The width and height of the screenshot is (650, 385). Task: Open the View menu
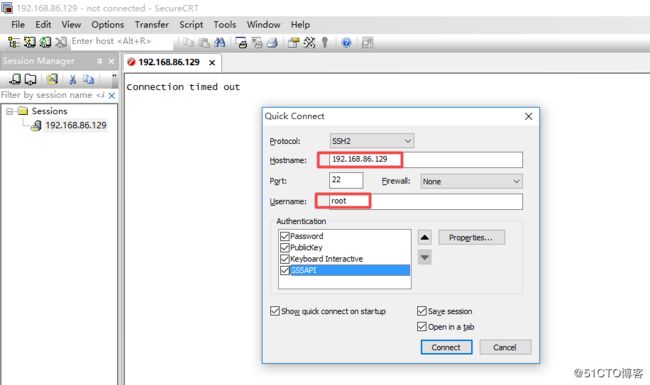71,25
